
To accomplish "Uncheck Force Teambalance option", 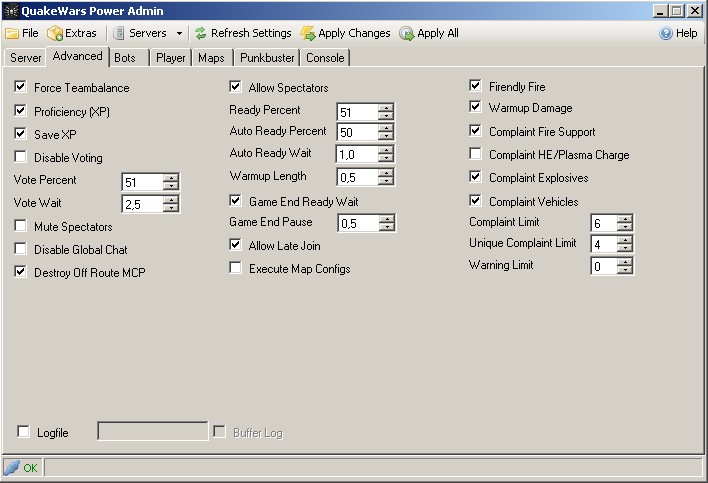I will 20,87.
